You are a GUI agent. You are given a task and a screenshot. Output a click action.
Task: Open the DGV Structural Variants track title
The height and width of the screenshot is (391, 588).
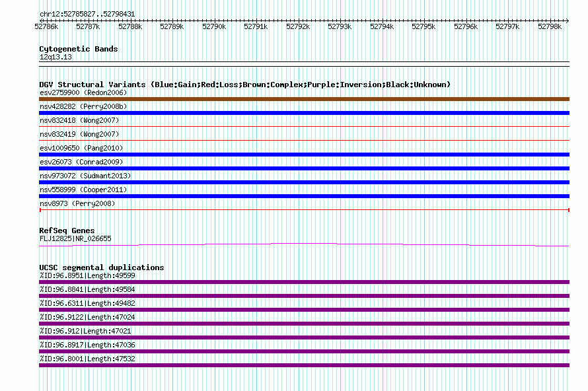coord(245,85)
